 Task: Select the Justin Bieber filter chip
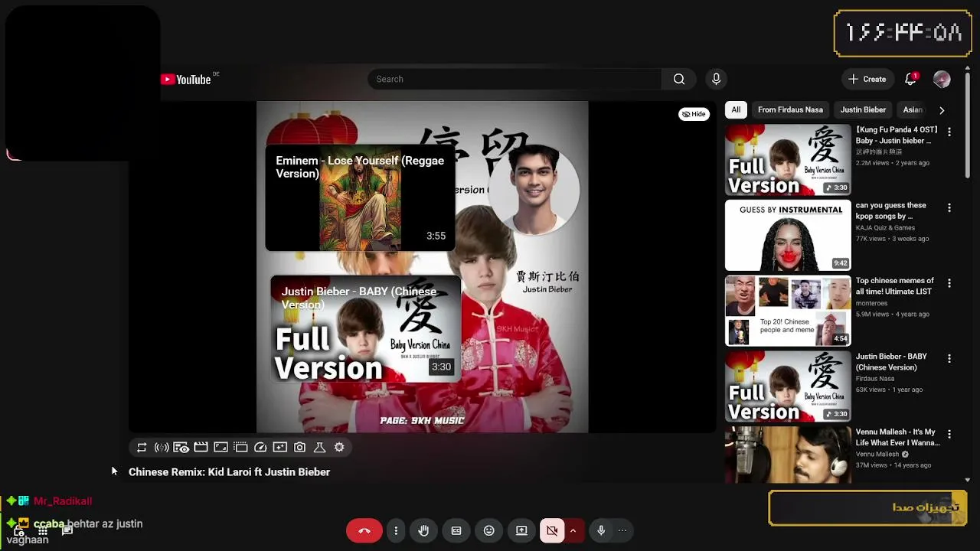863,109
